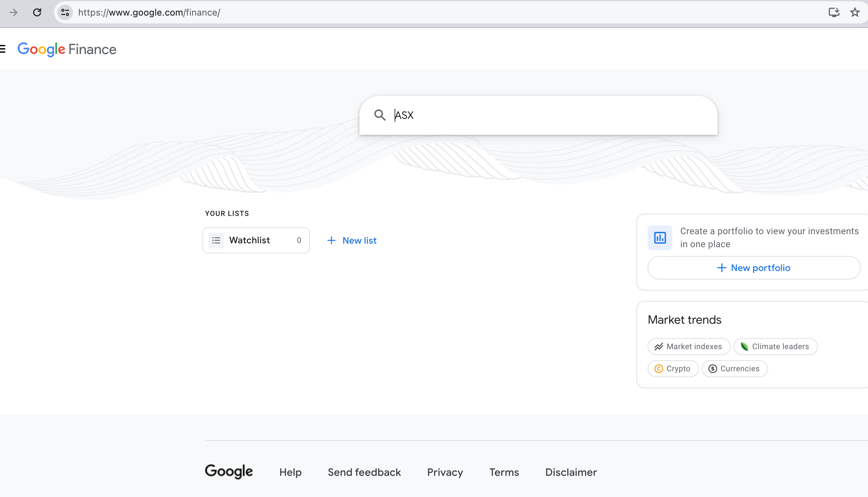
Task: Open the Watchlist showing zero items
Action: coord(256,240)
